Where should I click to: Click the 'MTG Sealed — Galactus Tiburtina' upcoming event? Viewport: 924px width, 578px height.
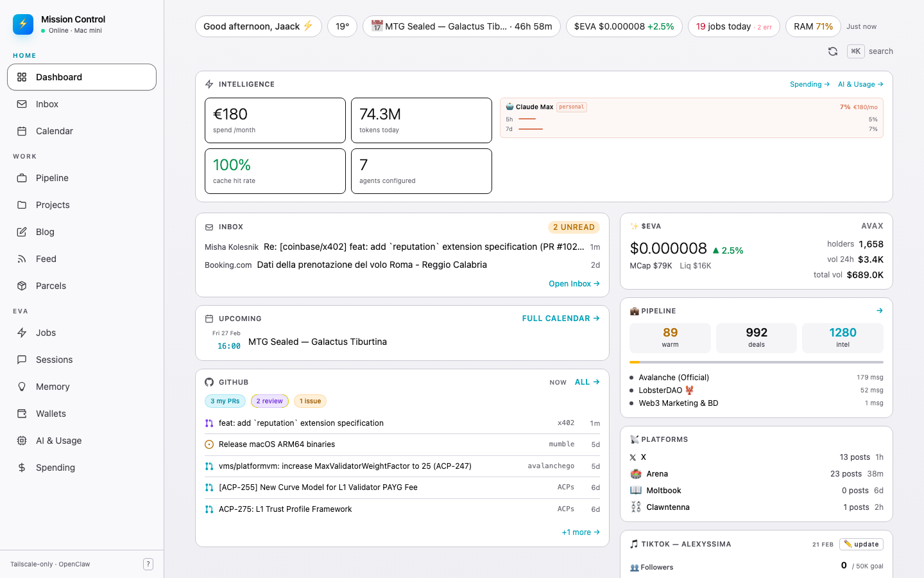pyautogui.click(x=402, y=342)
